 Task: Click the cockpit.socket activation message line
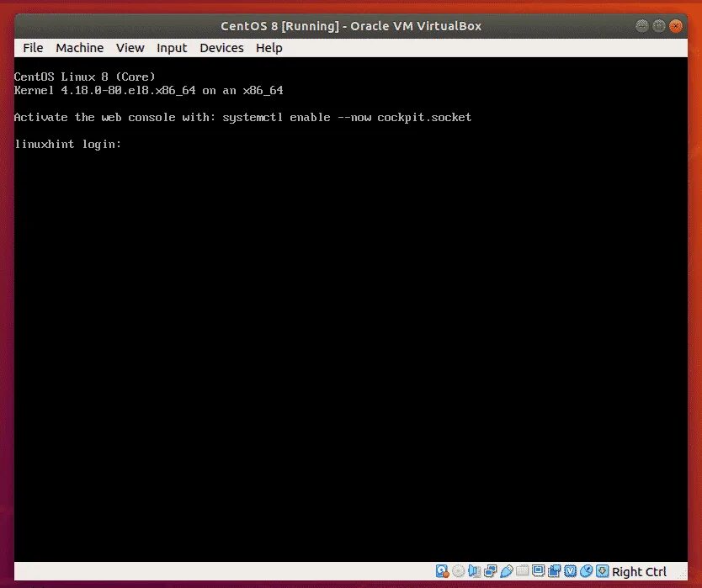242,117
